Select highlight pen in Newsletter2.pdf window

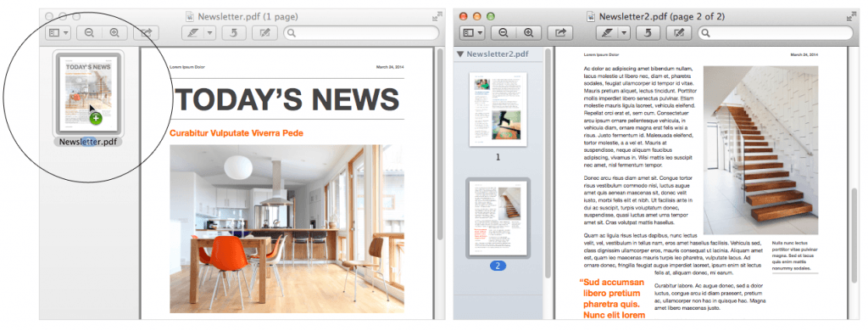607,33
